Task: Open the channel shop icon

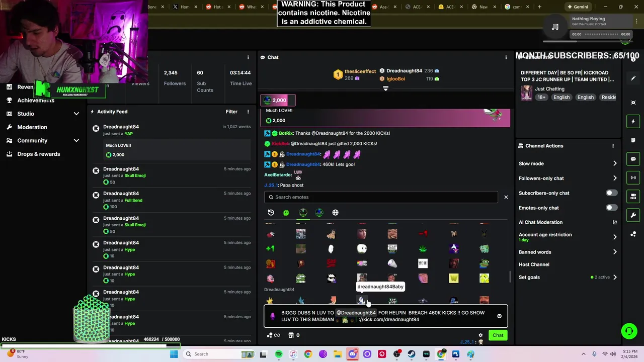Action: [291, 335]
